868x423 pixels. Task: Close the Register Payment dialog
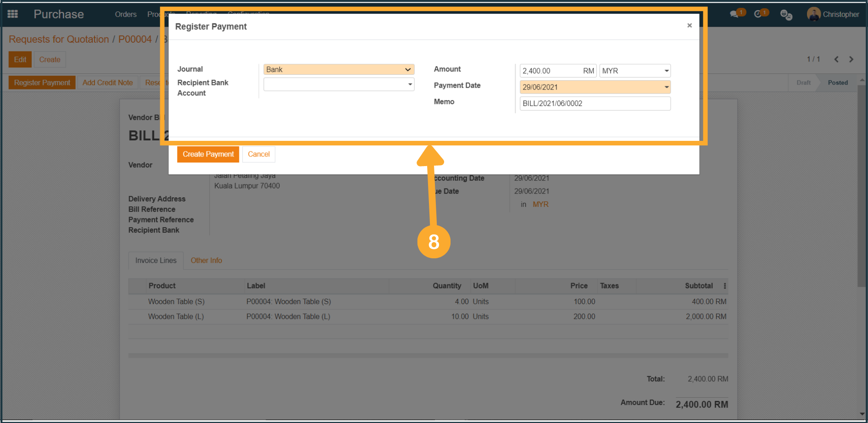point(689,26)
